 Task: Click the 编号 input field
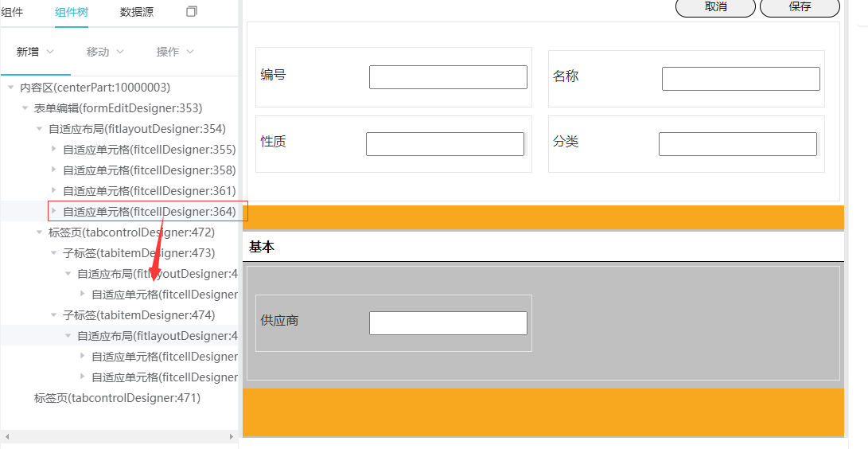pos(448,77)
